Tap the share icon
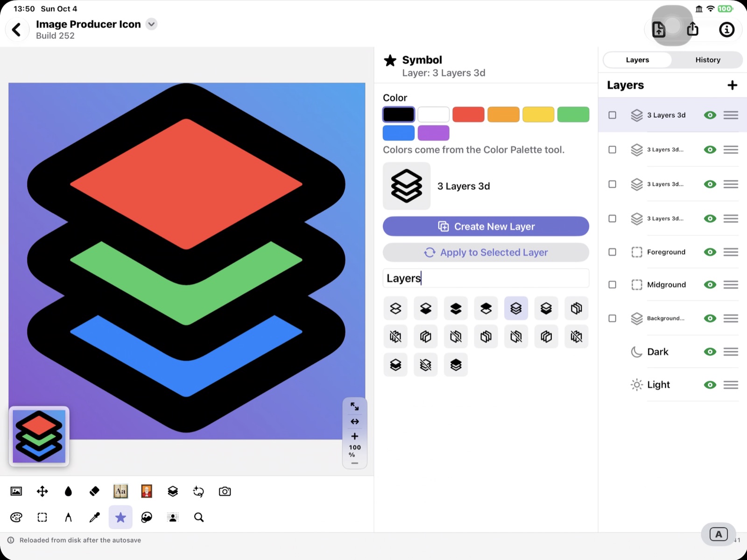This screenshot has width=747, height=560. tap(693, 29)
